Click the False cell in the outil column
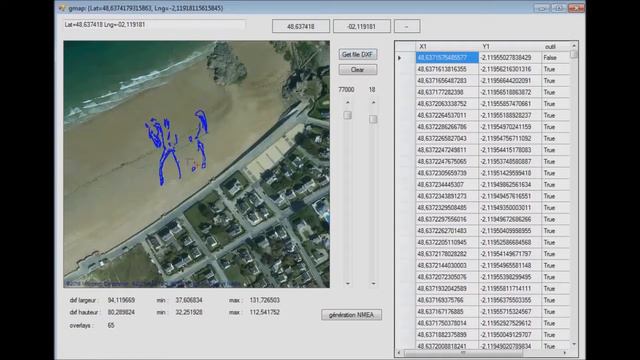The image size is (640, 360). click(x=555, y=58)
